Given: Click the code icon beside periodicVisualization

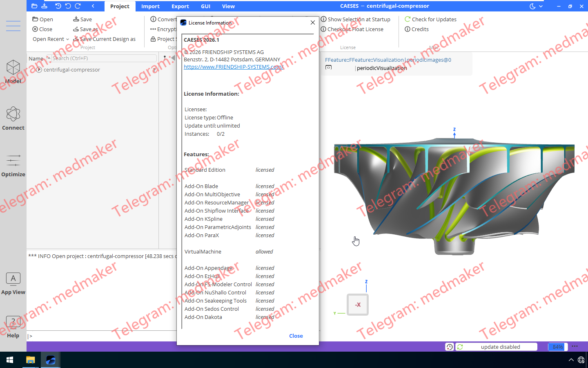Looking at the screenshot, I should (x=328, y=68).
